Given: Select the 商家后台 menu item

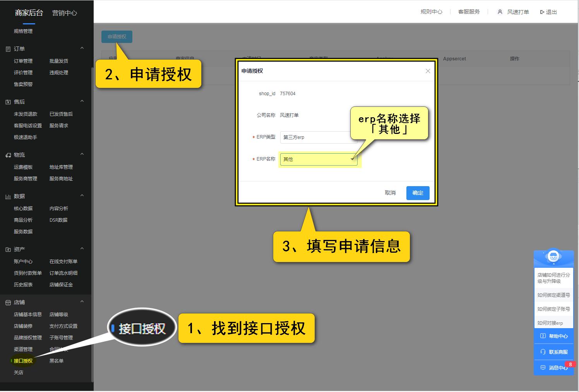Looking at the screenshot, I should pos(29,13).
